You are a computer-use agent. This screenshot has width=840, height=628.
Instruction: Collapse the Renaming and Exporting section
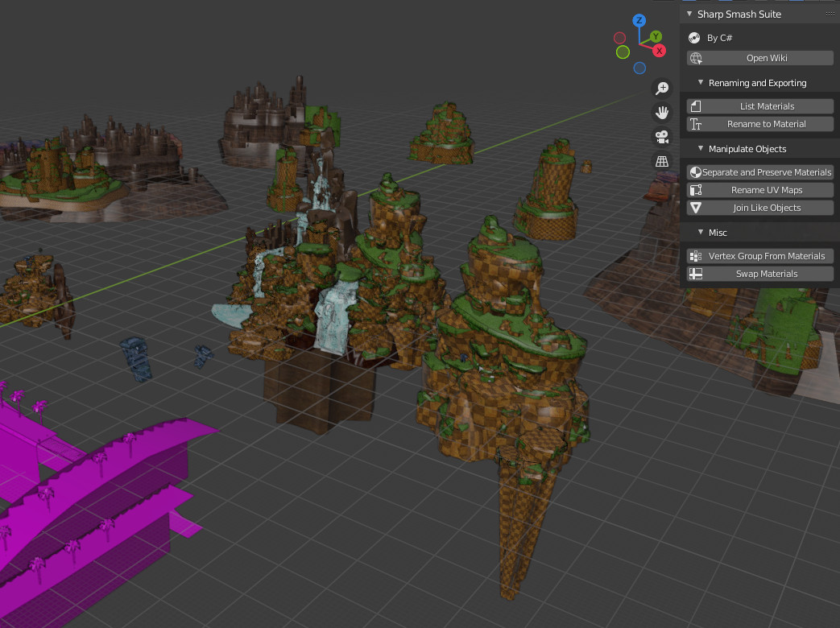pos(701,83)
